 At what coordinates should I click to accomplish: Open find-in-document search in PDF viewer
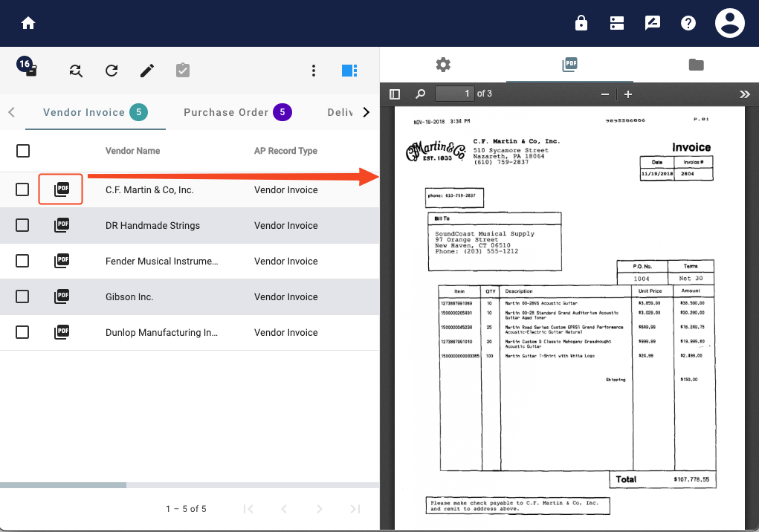tap(420, 94)
